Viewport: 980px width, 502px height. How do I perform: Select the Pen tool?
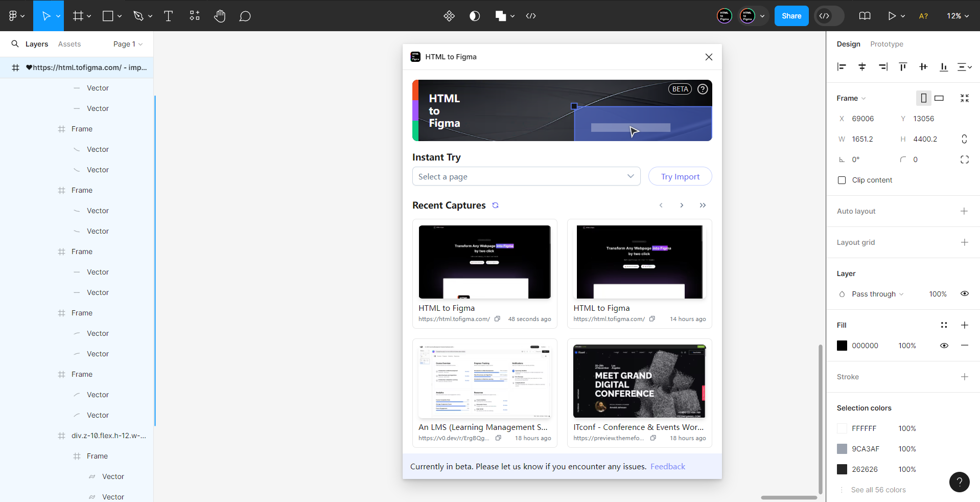point(138,16)
